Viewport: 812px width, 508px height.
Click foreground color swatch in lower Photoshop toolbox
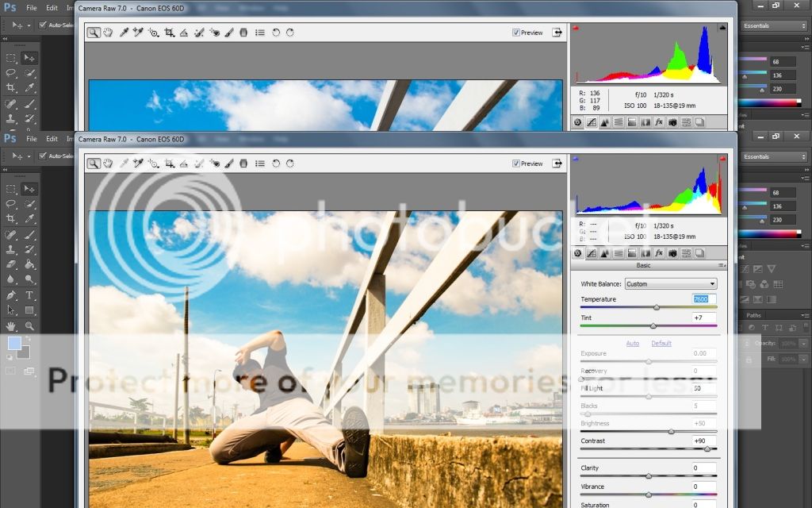tap(14, 343)
